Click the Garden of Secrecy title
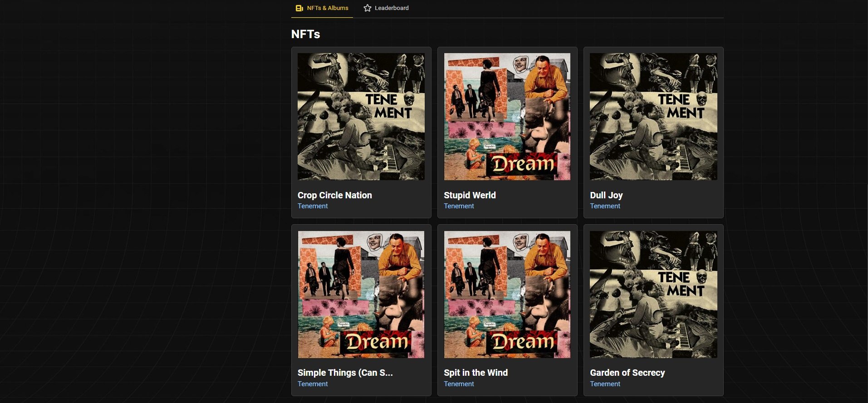This screenshot has width=868, height=403. [627, 373]
